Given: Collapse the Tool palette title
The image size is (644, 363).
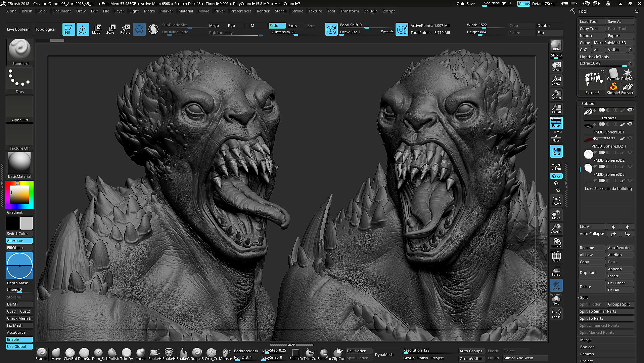Looking at the screenshot, I should 583,11.
